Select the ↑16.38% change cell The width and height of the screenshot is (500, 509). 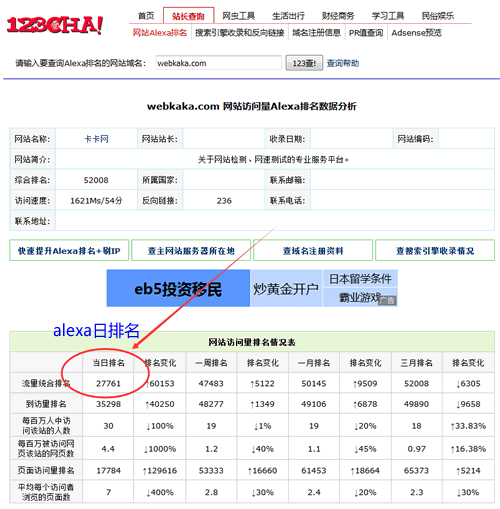[x=468, y=449]
